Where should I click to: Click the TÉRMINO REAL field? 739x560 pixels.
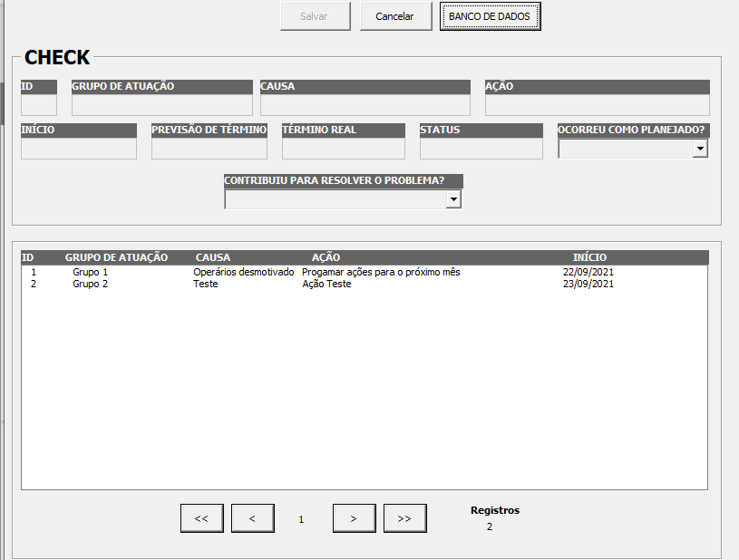point(344,149)
